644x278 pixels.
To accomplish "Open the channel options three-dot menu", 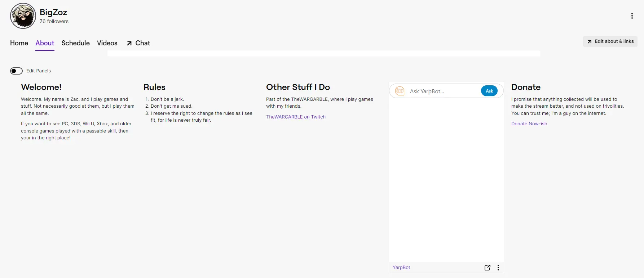I will click(632, 16).
